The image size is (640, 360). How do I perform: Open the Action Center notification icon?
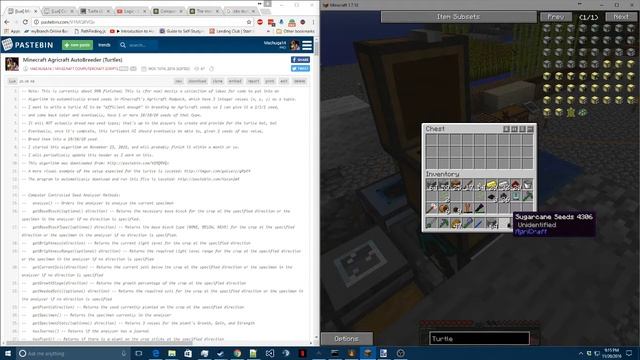coord(629,353)
